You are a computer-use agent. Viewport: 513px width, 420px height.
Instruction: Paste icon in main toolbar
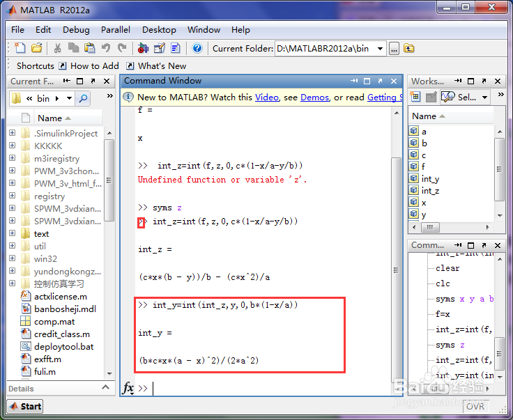[x=90, y=48]
